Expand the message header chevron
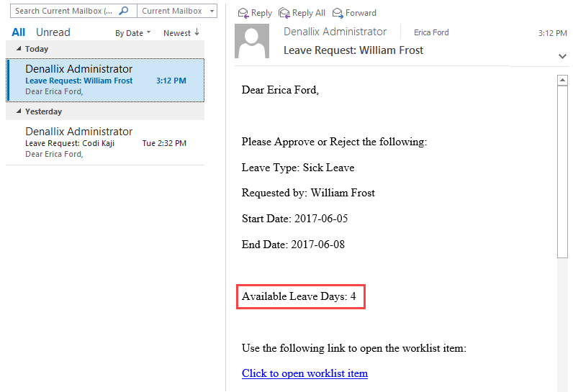Viewport: 573px width, 392px height. [562, 56]
